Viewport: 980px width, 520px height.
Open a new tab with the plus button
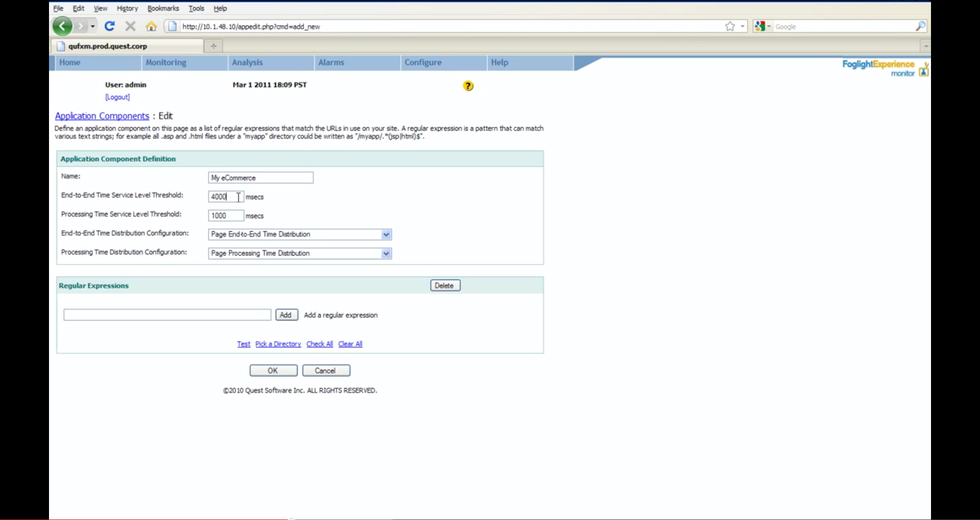(213, 46)
